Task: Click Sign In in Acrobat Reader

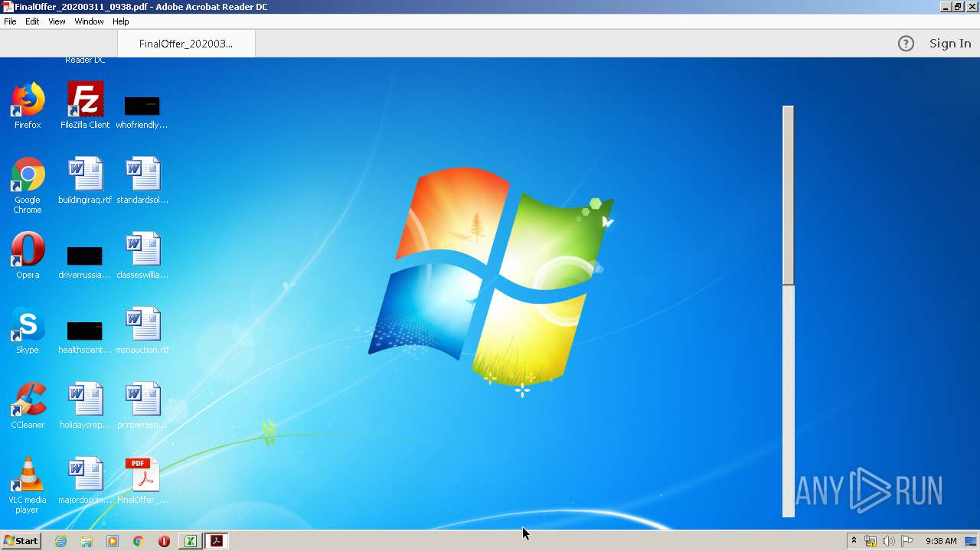Action: (x=950, y=44)
